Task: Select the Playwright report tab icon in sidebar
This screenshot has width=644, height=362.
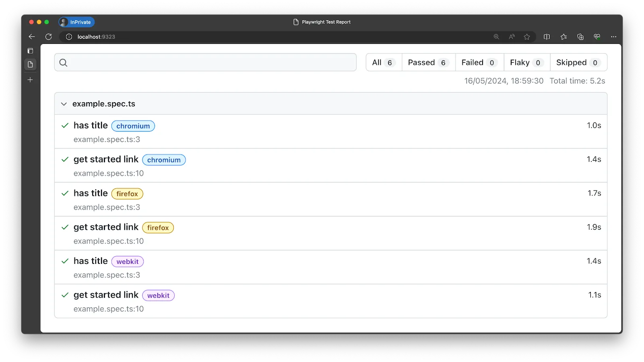Action: (x=30, y=64)
